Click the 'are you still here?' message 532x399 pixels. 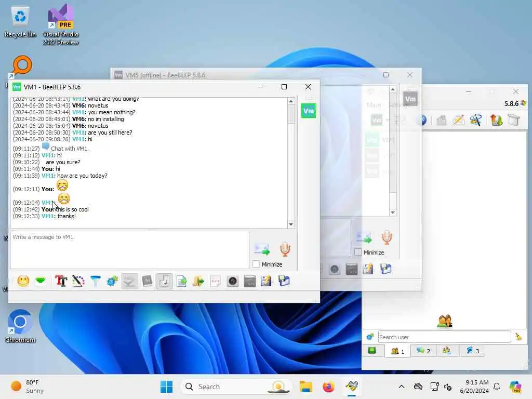[x=110, y=132]
